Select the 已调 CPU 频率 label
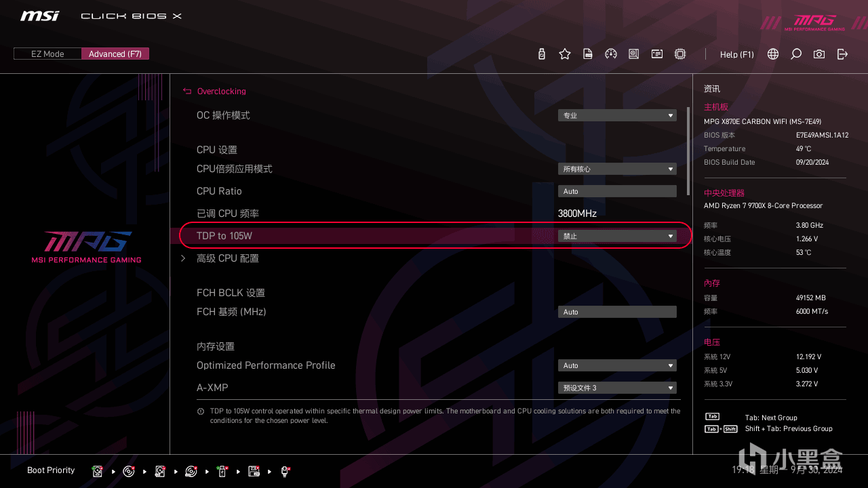 coord(228,213)
